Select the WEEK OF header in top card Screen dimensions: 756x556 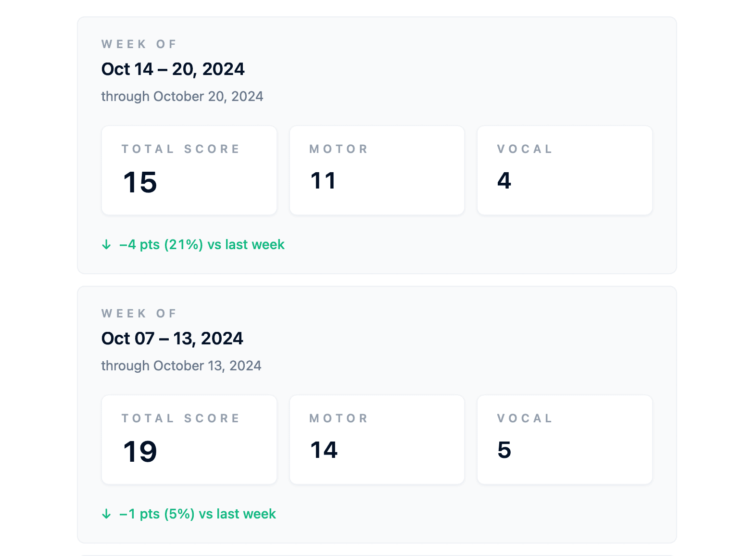pos(139,44)
